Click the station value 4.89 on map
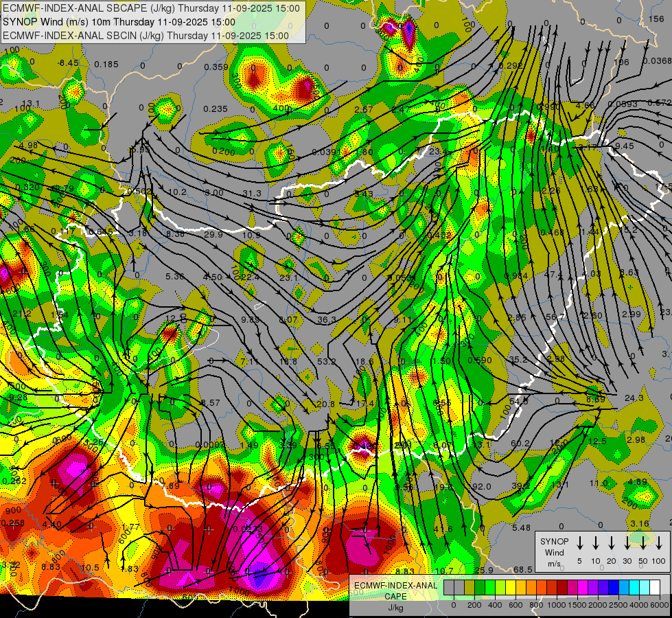Image resolution: width=672 pixels, height=618 pixels. point(637,481)
